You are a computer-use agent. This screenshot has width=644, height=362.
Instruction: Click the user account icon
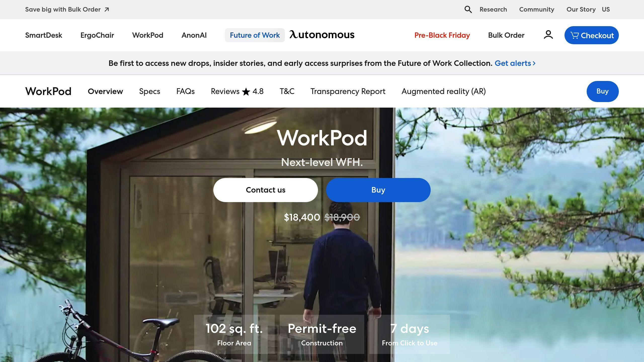(x=548, y=34)
